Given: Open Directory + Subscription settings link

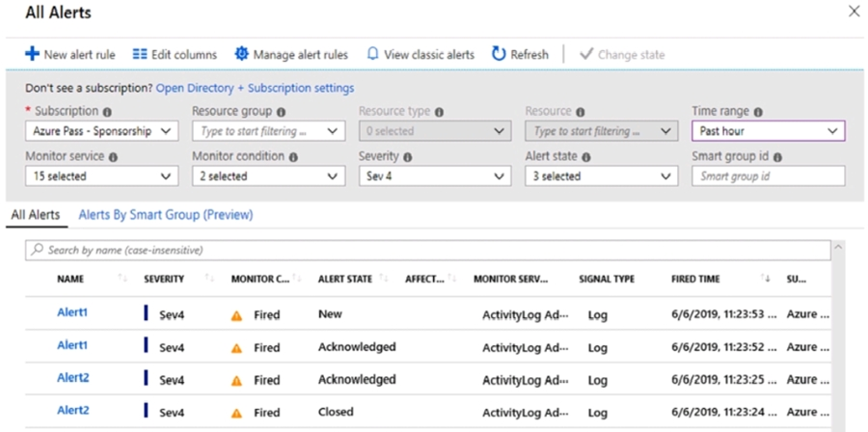Looking at the screenshot, I should 255,88.
